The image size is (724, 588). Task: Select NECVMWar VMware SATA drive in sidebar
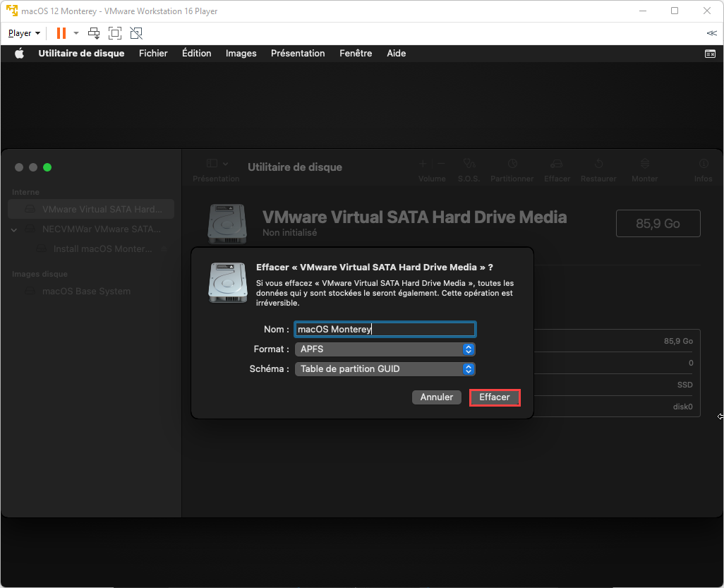pos(91,229)
